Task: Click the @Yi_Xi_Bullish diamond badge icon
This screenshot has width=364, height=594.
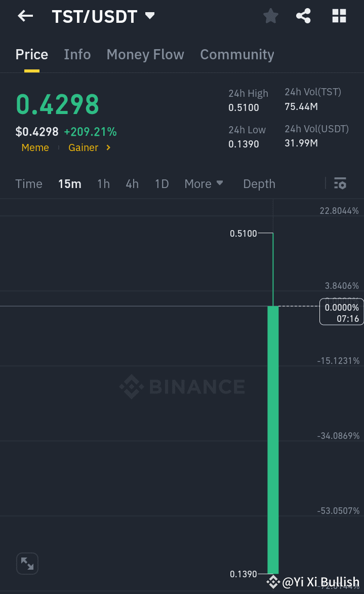Action: (x=273, y=582)
